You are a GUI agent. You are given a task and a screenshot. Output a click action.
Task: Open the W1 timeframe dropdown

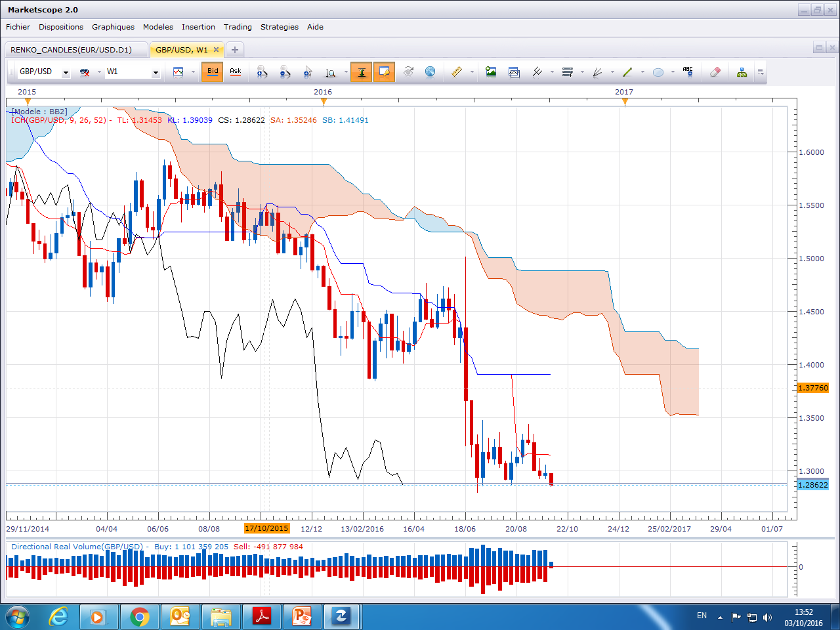click(156, 72)
